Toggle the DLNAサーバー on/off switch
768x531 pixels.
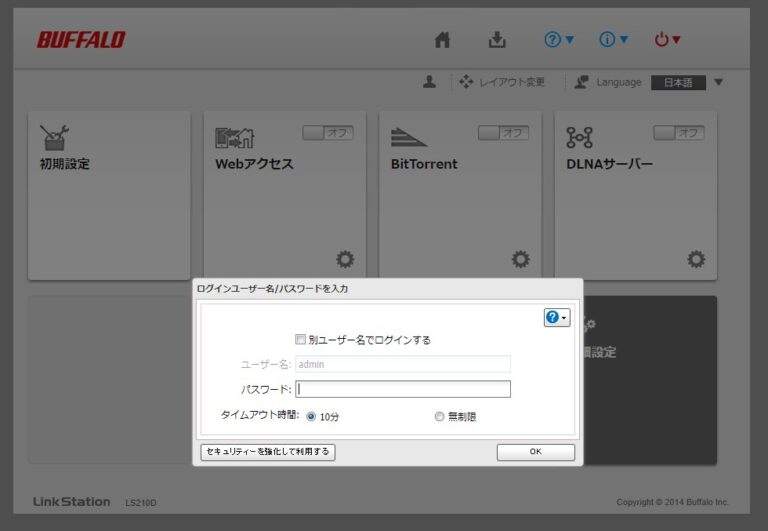pos(678,133)
